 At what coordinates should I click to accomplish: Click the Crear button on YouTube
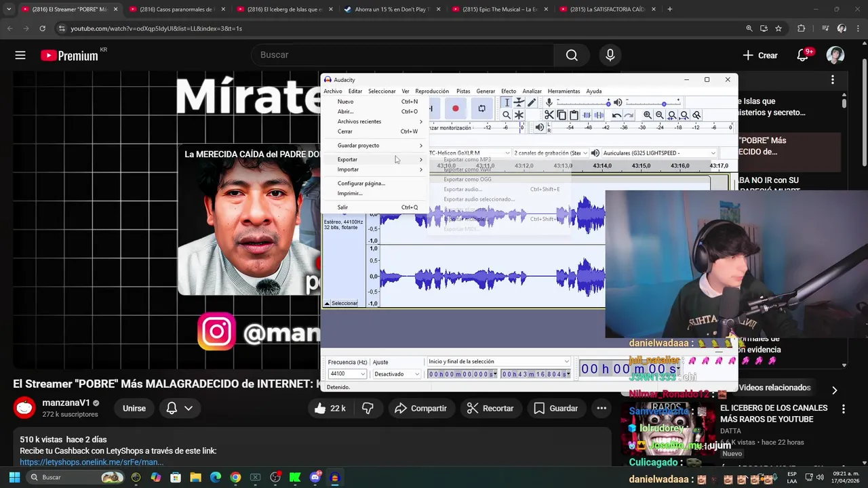tap(760, 56)
